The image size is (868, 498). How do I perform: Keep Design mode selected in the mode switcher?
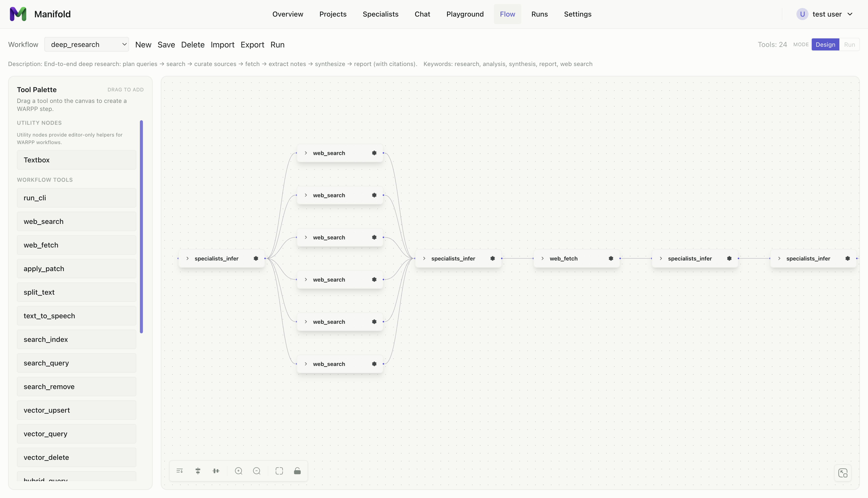point(825,44)
